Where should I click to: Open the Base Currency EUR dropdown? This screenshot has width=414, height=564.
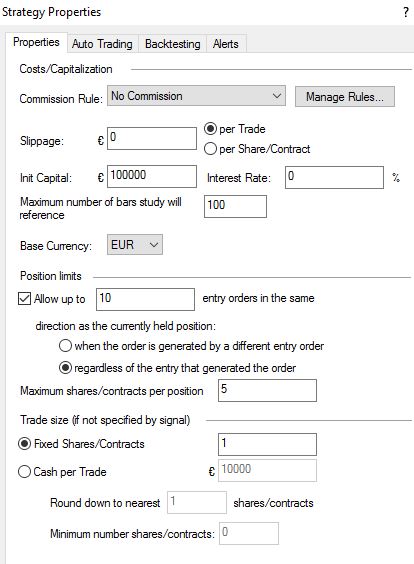click(x=135, y=245)
